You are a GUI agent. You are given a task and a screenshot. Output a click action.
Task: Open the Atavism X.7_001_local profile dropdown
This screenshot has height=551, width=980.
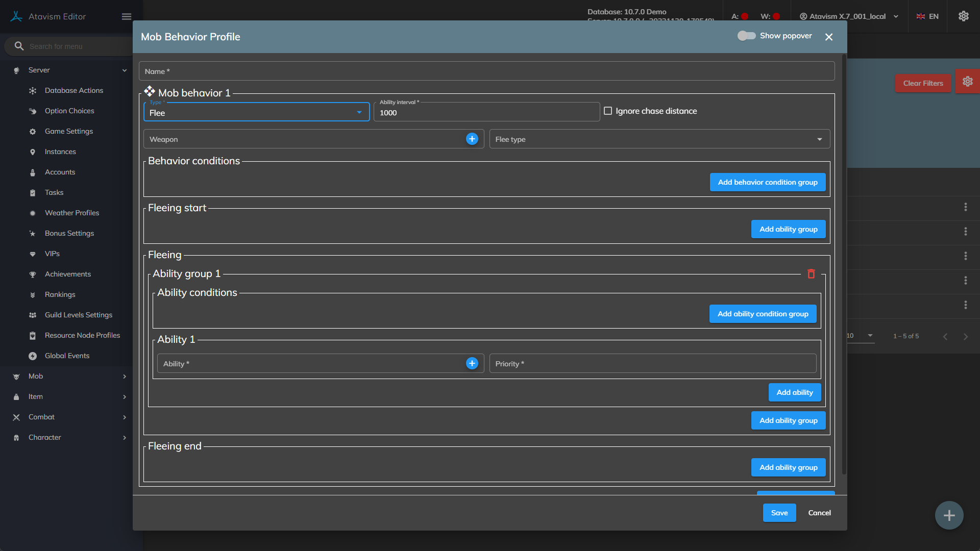click(x=849, y=16)
